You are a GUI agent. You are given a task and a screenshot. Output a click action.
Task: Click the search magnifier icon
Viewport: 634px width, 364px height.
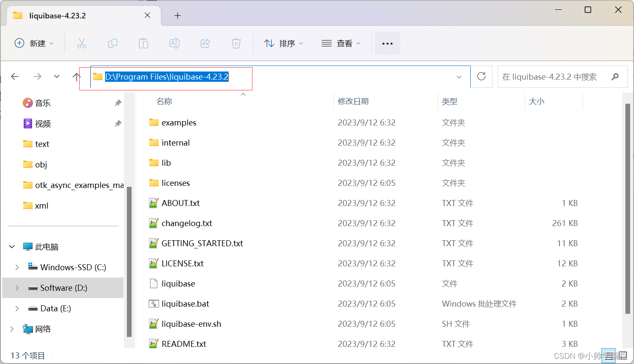615,77
